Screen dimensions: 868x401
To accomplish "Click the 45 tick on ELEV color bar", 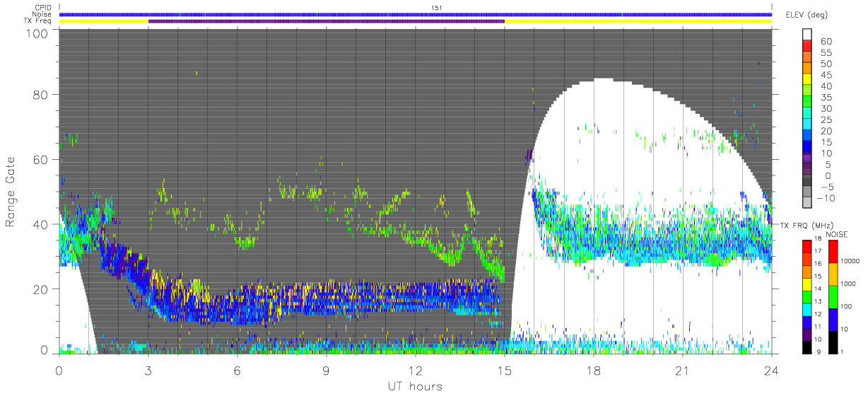I will [x=825, y=76].
